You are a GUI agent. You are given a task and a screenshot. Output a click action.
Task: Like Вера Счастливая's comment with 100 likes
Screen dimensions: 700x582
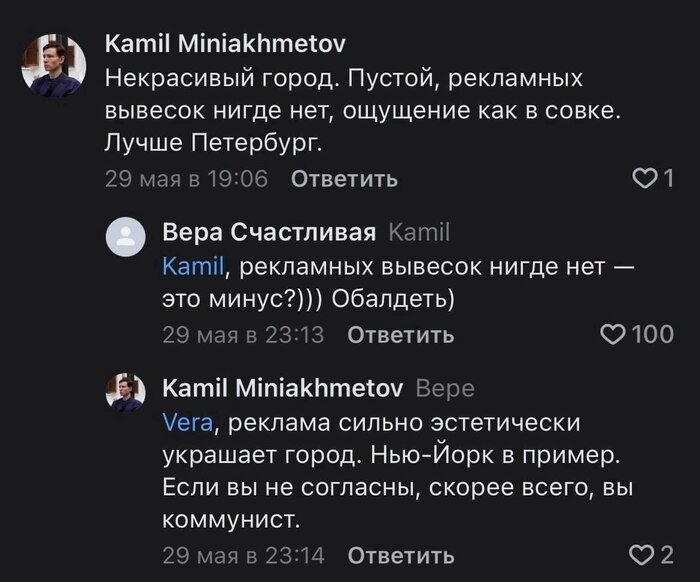point(614,335)
